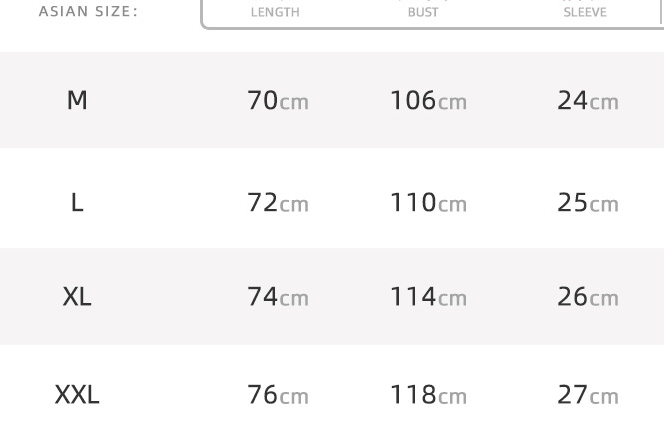
Task: Choose the XL size row label
Action: 77,296
